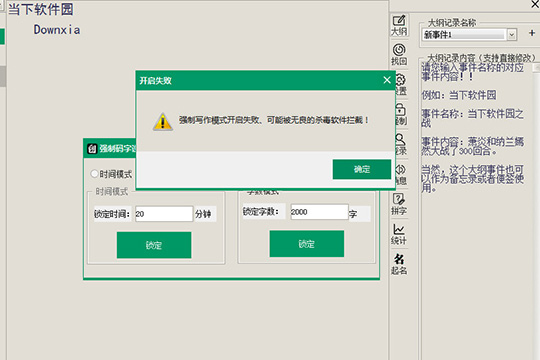
Task: Confirm the dialog with 确定
Action: tap(362, 169)
